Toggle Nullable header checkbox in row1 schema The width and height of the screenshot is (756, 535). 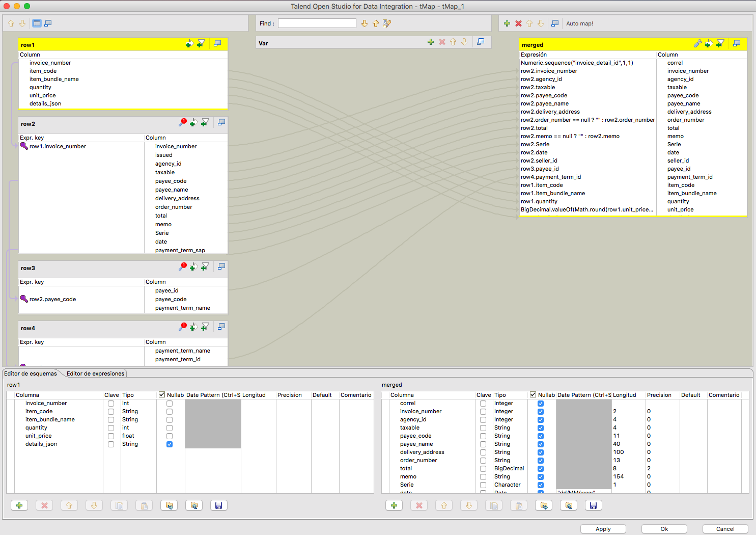[162, 395]
